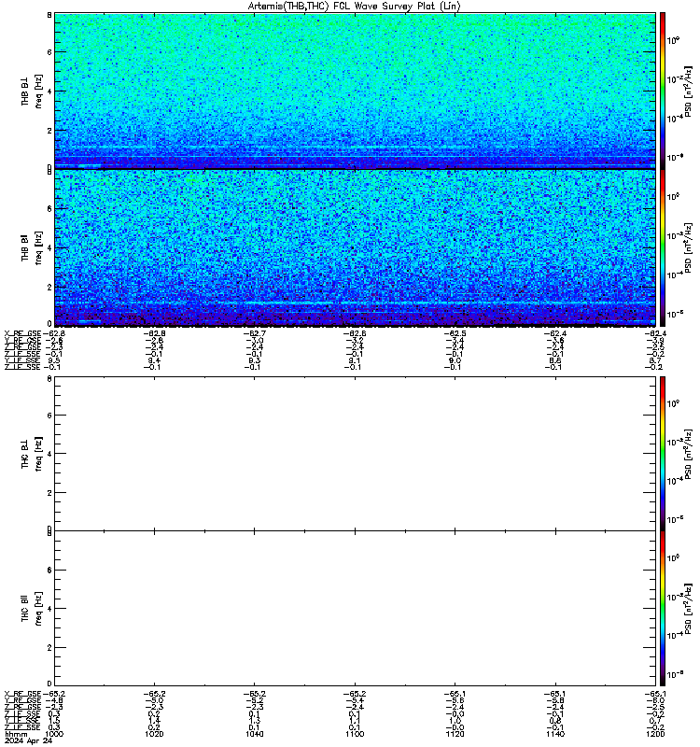The width and height of the screenshot is (700, 747).
Task: Click the 'THC B⊥ freq [Hz]' axis label
Action: pyautogui.click(x=32, y=454)
